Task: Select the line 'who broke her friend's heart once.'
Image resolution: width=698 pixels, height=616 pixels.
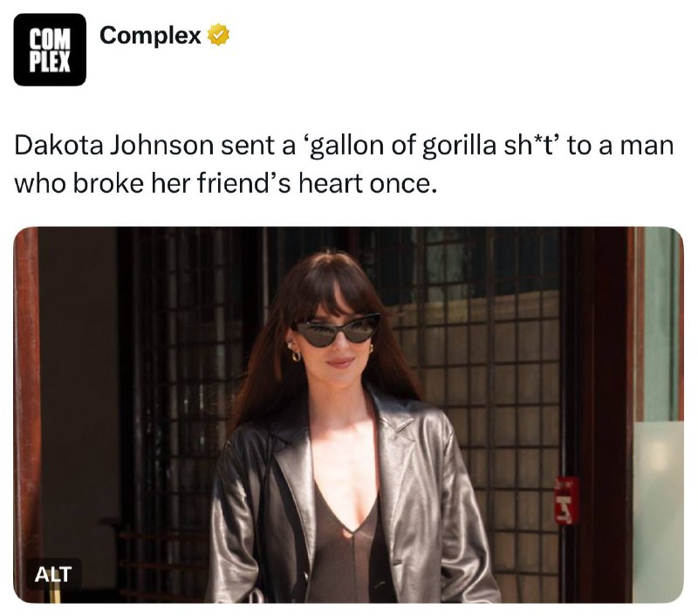Action: pyautogui.click(x=226, y=183)
